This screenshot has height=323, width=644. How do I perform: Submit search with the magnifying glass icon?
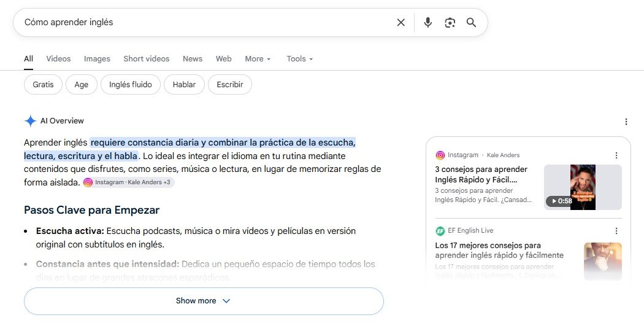[x=471, y=23]
